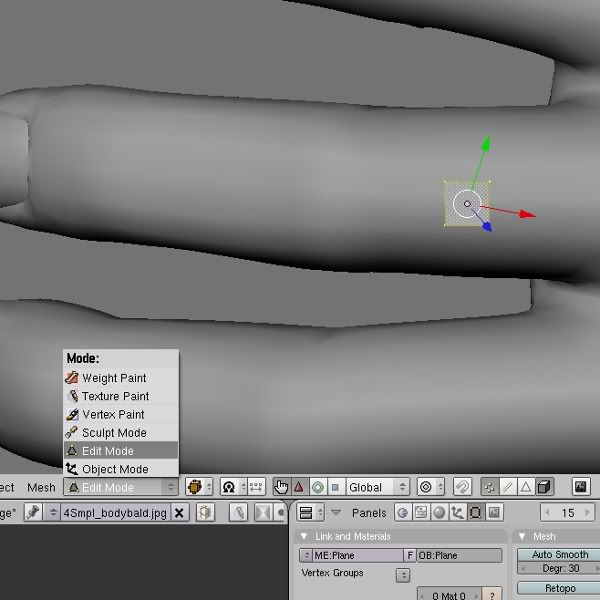Viewport: 600px width, 600px height.
Task: Open the Mesh menu in 3D header
Action: tap(41, 488)
